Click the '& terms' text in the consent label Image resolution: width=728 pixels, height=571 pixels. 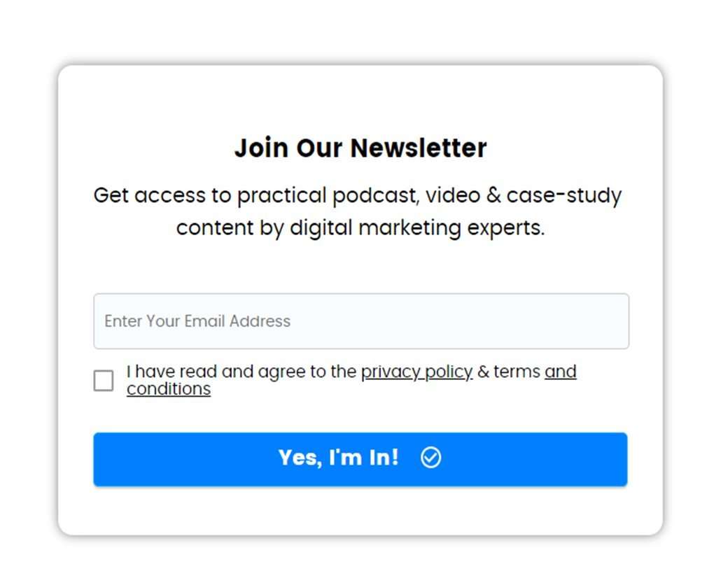click(x=509, y=372)
